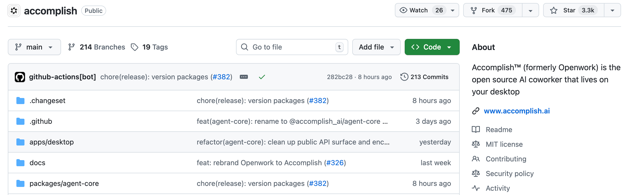The height and width of the screenshot is (195, 644).
Task: Open the .changeset folder
Action: (x=47, y=101)
